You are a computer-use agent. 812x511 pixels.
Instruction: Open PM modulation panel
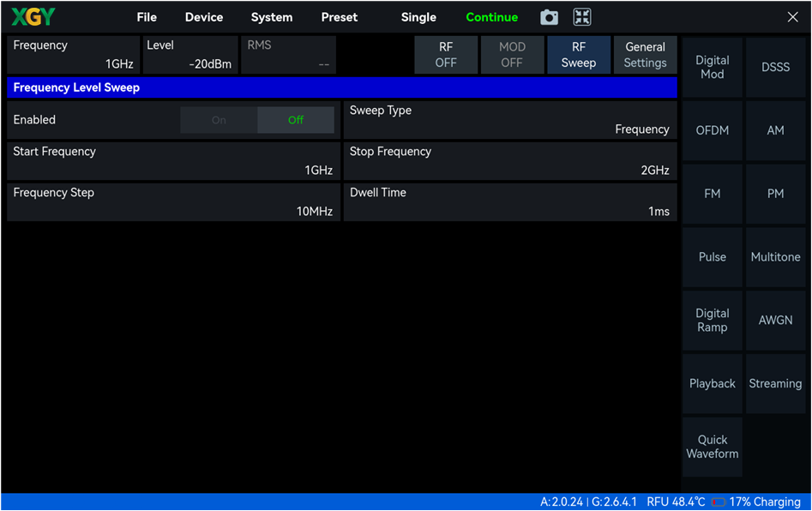click(x=775, y=194)
